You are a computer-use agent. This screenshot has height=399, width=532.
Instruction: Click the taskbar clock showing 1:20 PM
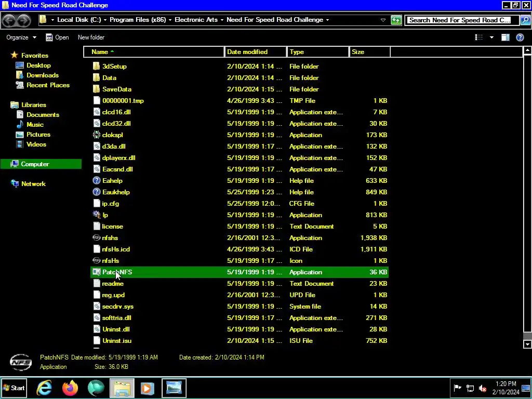point(506,388)
